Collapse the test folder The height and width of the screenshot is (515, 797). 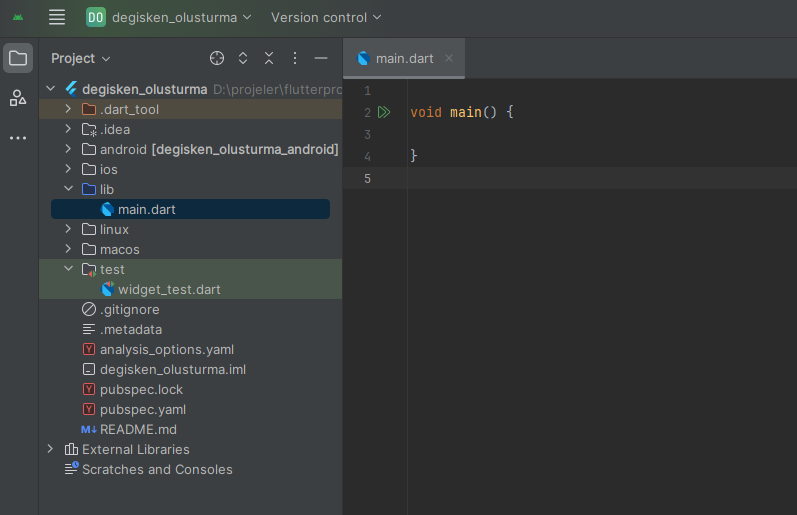[x=68, y=268]
